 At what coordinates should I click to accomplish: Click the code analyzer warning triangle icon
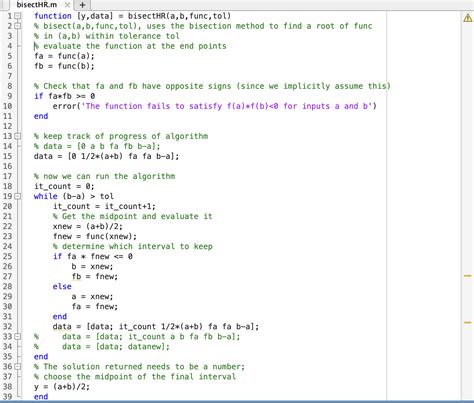(x=468, y=18)
